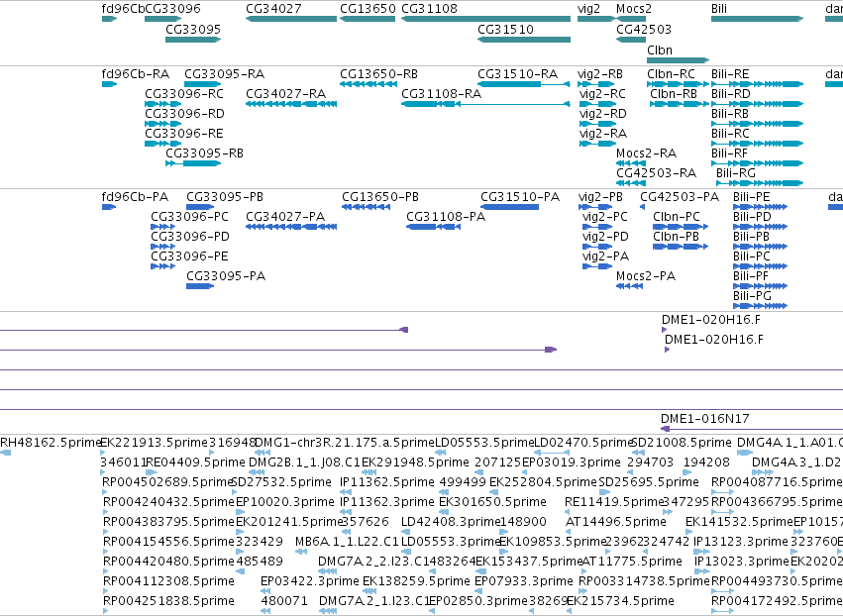This screenshot has width=843, height=616.
Task: Select the SD27532.5prime EST label
Action: [281, 482]
